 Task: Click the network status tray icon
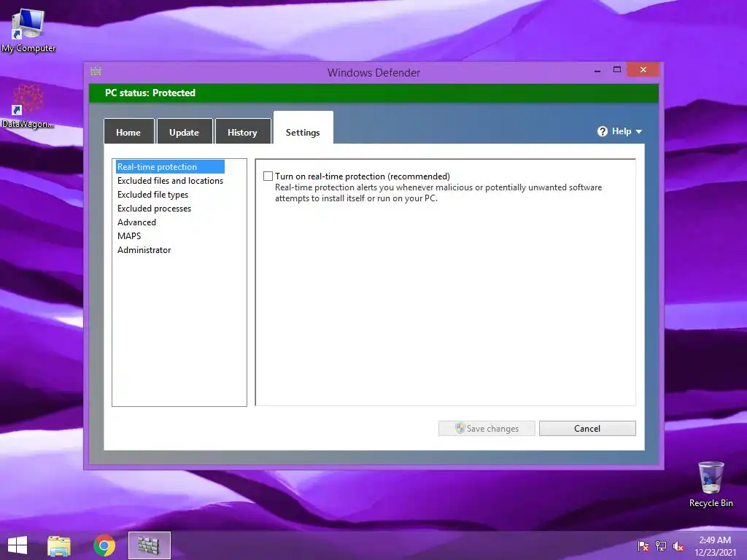(x=661, y=546)
